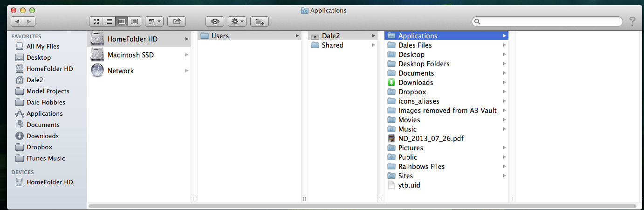Select Documents folder in Dale2 column

[x=446, y=73]
